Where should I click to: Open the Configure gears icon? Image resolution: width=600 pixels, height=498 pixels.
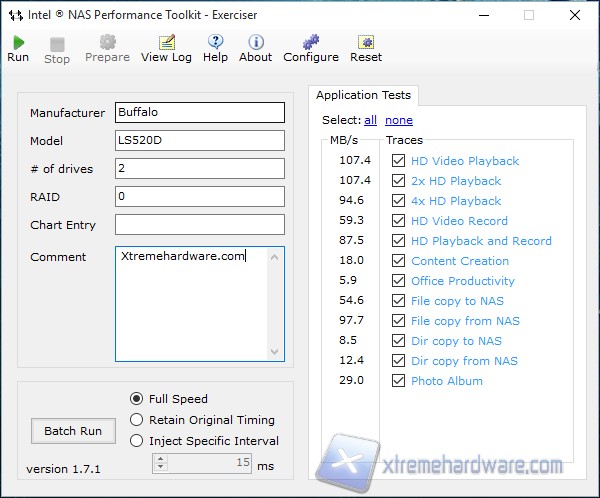311,42
